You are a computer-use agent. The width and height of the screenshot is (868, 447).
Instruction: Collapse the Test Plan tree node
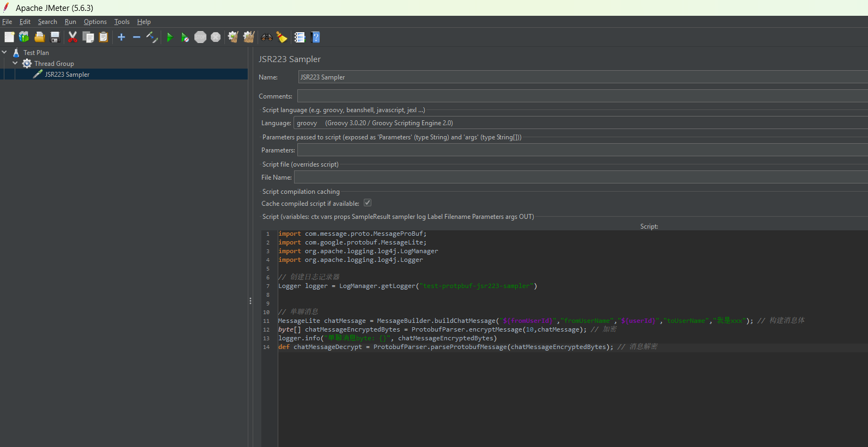(x=4, y=52)
